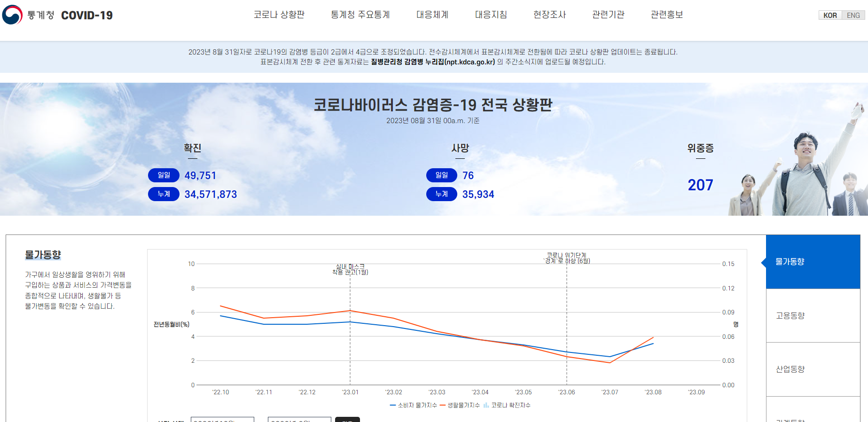The height and width of the screenshot is (422, 868).
Task: Open the COVID-19 home title link
Action: (87, 16)
